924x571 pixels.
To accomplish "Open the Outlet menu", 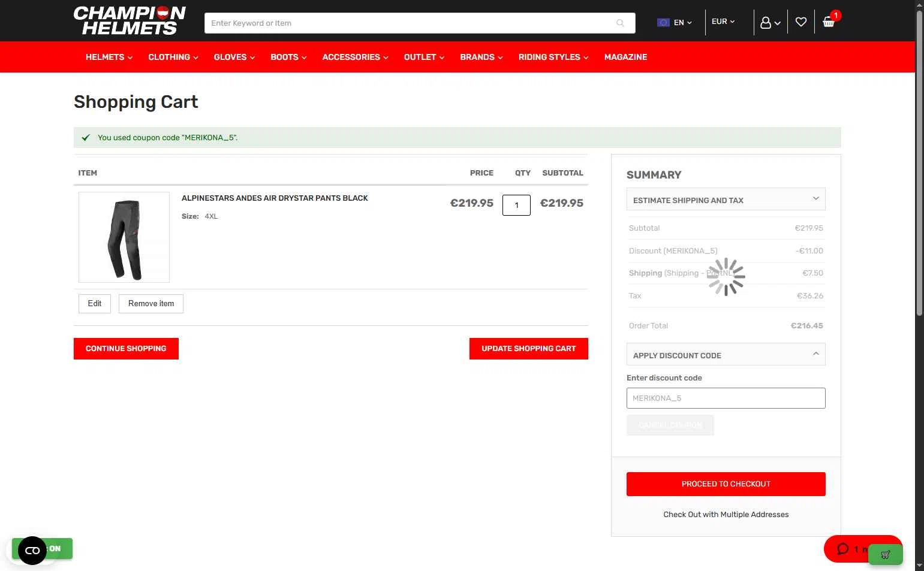I will [424, 57].
